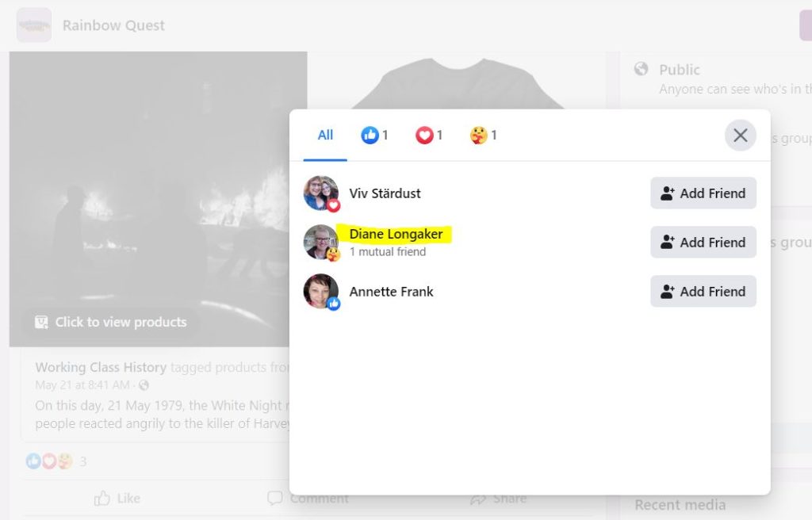Image resolution: width=812 pixels, height=520 pixels.
Task: Click the add-person icon in Viv Stärdust's row
Action: point(667,193)
